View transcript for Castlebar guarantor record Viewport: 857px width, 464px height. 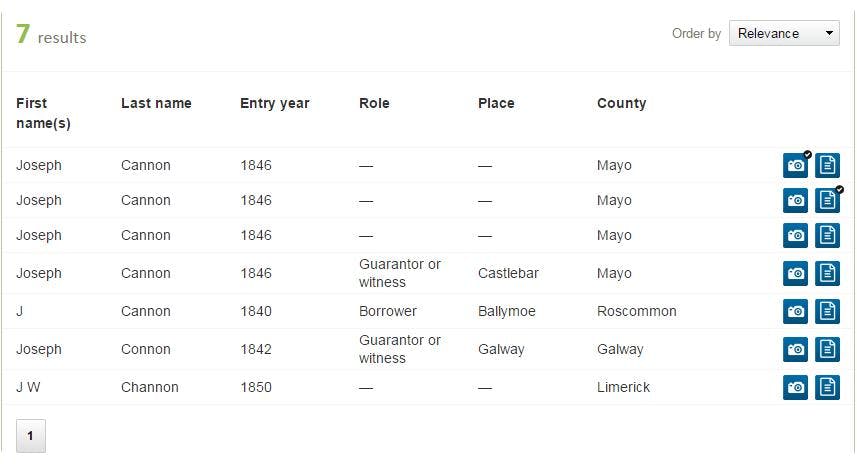coord(827,273)
